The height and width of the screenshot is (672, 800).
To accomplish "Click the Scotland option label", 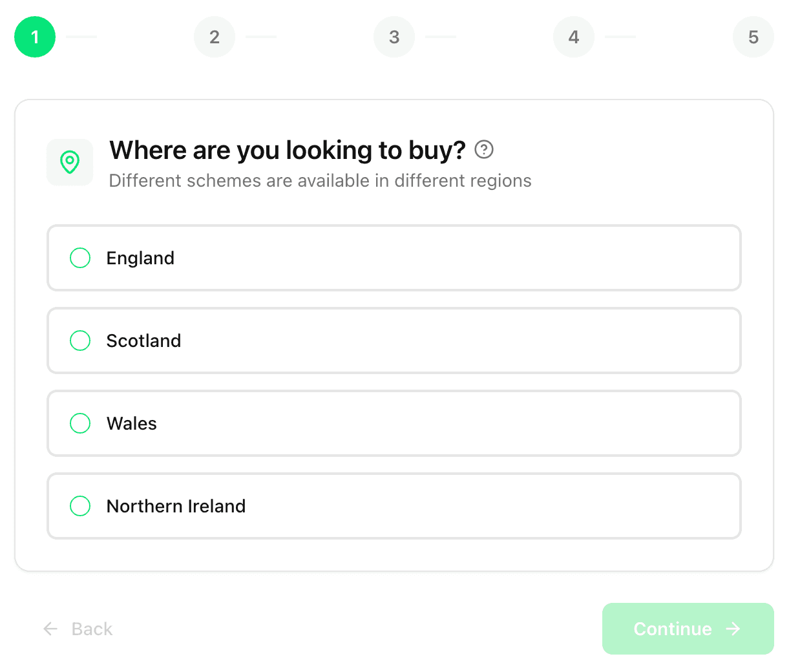I will (143, 341).
